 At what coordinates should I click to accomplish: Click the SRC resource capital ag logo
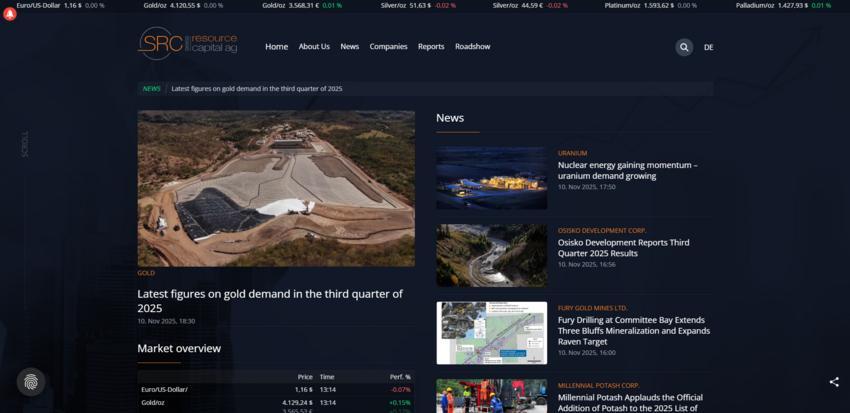point(188,43)
